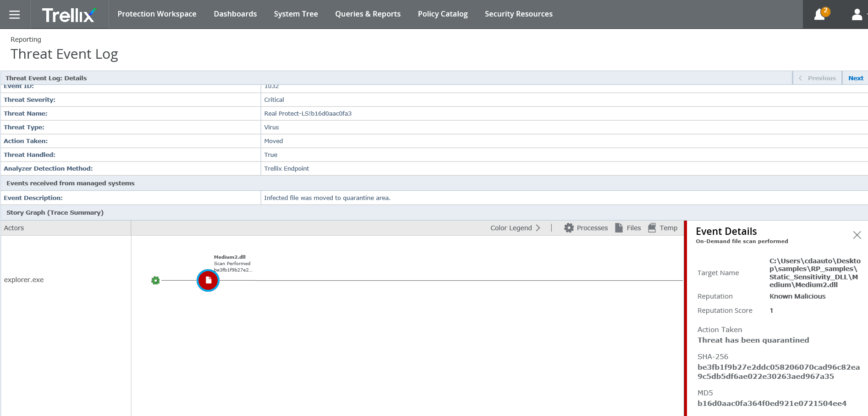Image resolution: width=868 pixels, height=416 pixels.
Task: Close the Event Details panel
Action: (x=857, y=235)
